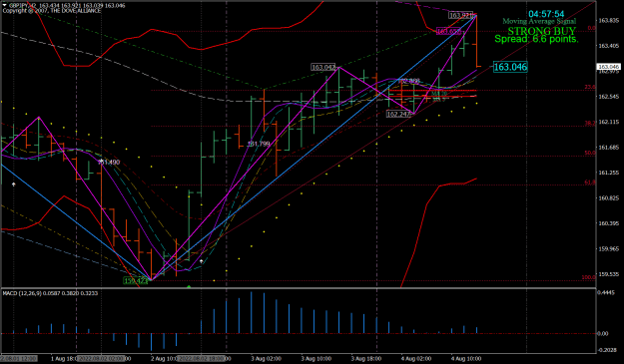Select the highlighted 2022.08.02 02:00 date marker
Image resolution: width=624 pixels, height=364 pixels.
click(101, 359)
